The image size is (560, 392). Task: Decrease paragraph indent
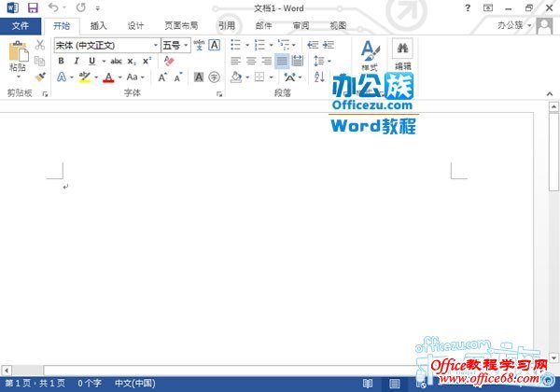click(313, 45)
